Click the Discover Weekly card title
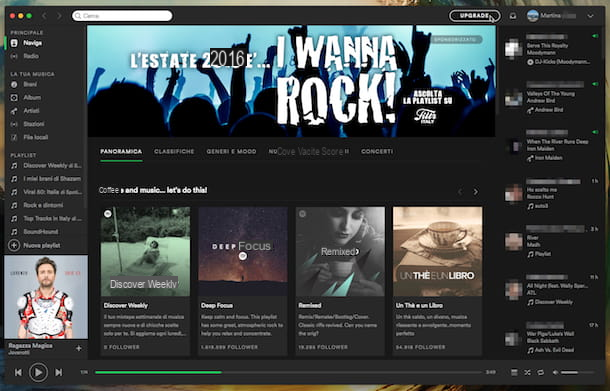The height and width of the screenshot is (391, 610). click(126, 305)
